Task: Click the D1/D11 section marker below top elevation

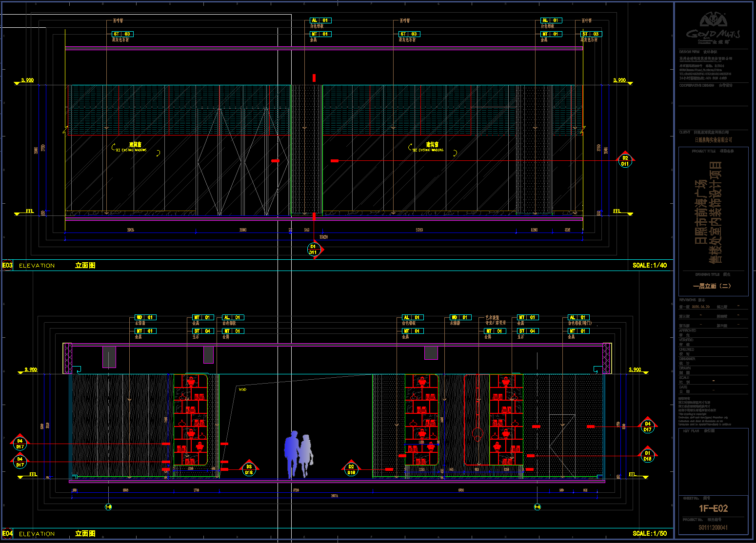Action: click(x=313, y=250)
